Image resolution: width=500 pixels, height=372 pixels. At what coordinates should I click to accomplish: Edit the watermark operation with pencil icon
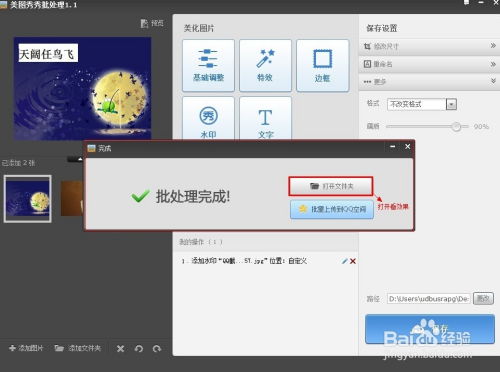345,261
